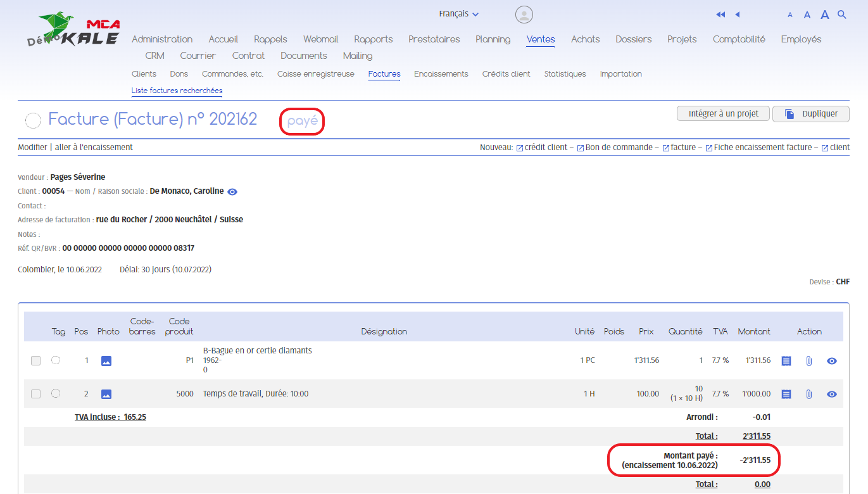Check the box for position 2 row

tap(35, 394)
